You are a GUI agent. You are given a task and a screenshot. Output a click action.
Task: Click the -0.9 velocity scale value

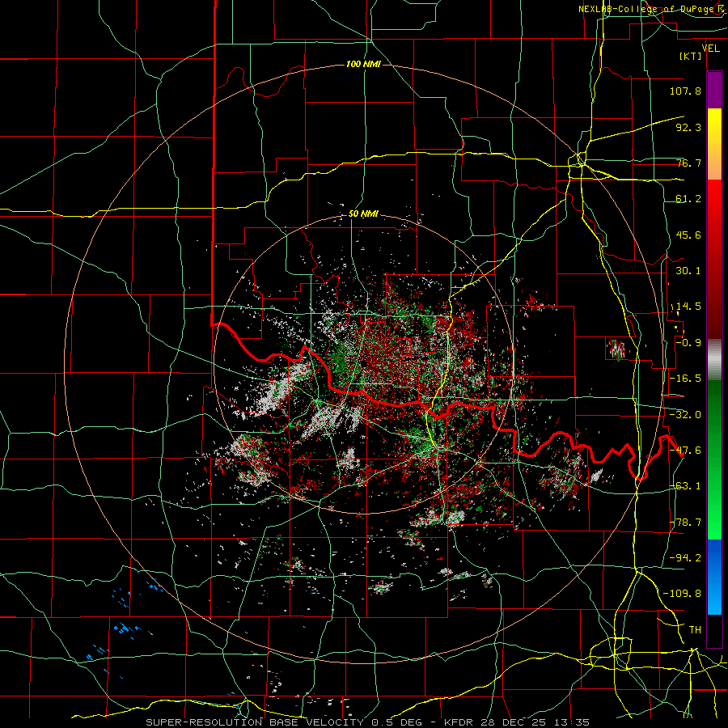(x=688, y=343)
